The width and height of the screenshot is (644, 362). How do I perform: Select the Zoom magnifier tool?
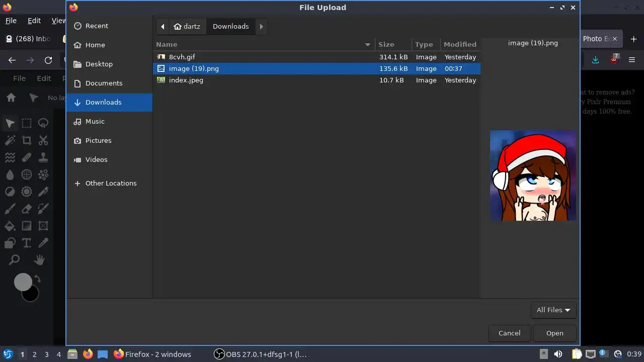(x=14, y=260)
